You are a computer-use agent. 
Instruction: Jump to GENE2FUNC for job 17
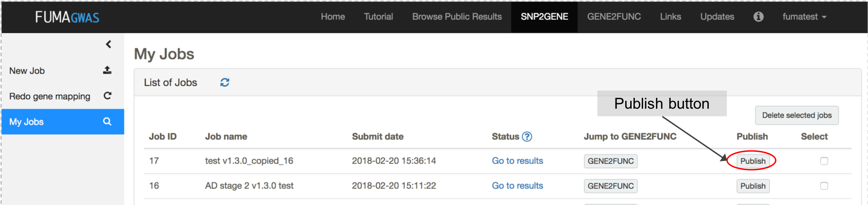610,161
